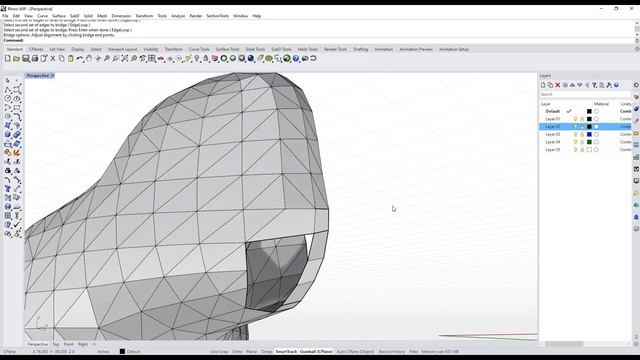
Task: Change blue color swatch of Layer 03
Action: (589, 134)
